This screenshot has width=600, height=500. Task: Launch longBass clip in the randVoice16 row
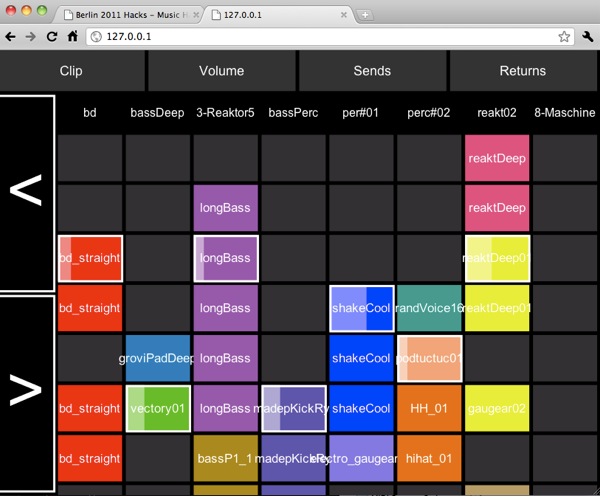226,308
